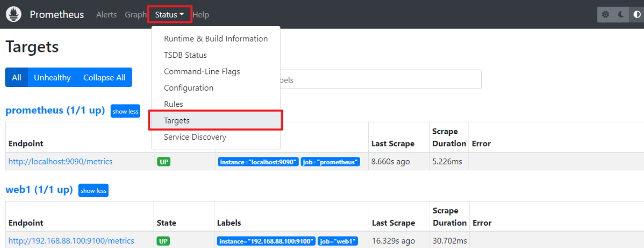Image resolution: width=644 pixels, height=248 pixels.
Task: Collapse prometheus job with show less button
Action: (125, 111)
